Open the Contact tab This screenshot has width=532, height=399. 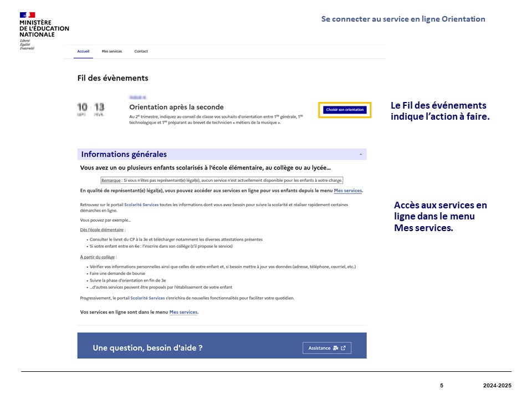(141, 52)
